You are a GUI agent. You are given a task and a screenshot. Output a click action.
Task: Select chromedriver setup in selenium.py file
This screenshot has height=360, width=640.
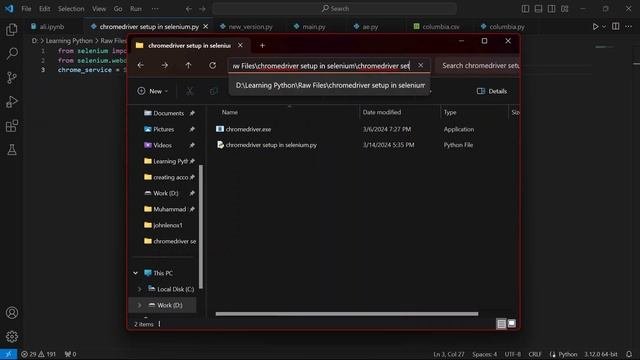(271, 145)
